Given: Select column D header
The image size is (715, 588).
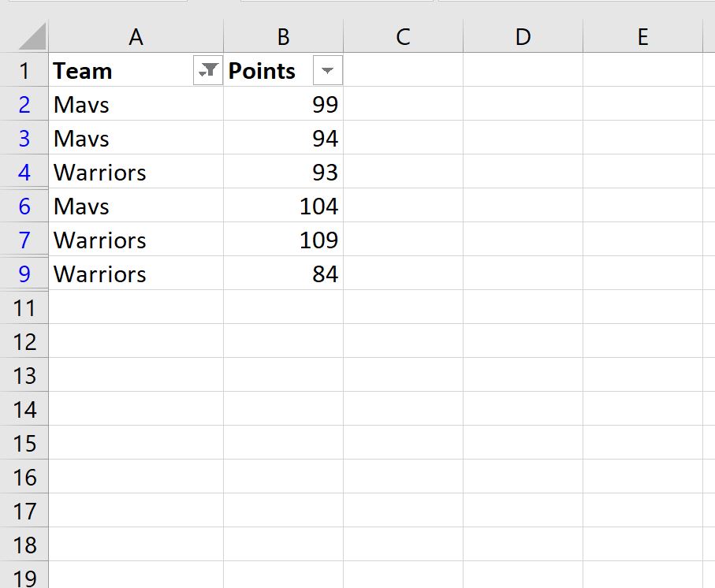Looking at the screenshot, I should [x=523, y=36].
